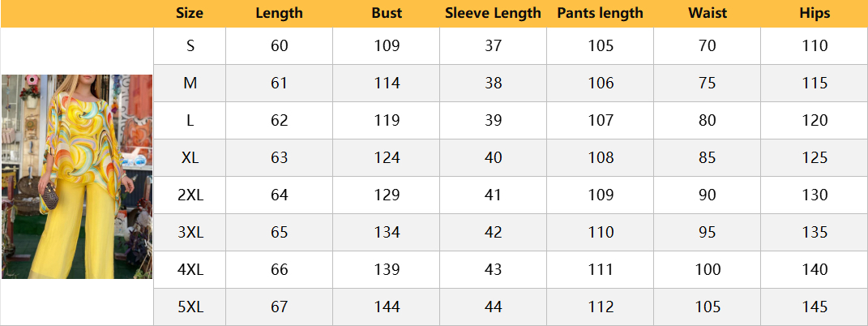Click the Bust column header

click(x=387, y=13)
